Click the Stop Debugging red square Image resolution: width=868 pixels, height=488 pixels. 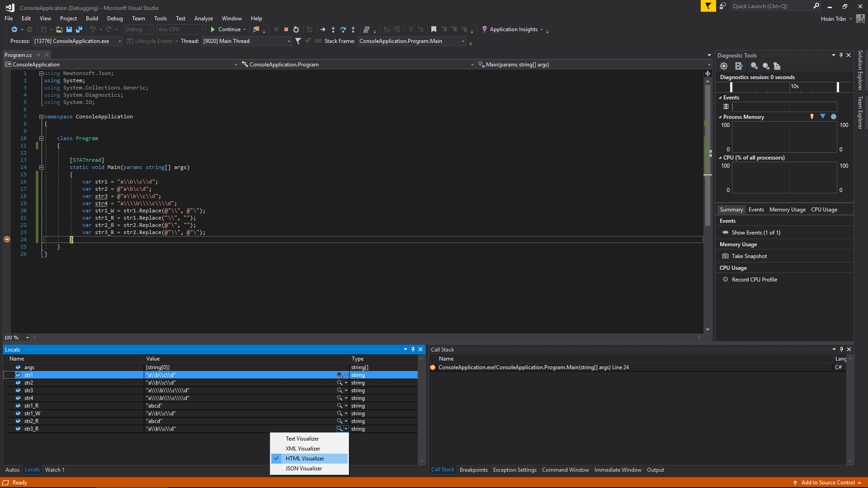(286, 29)
